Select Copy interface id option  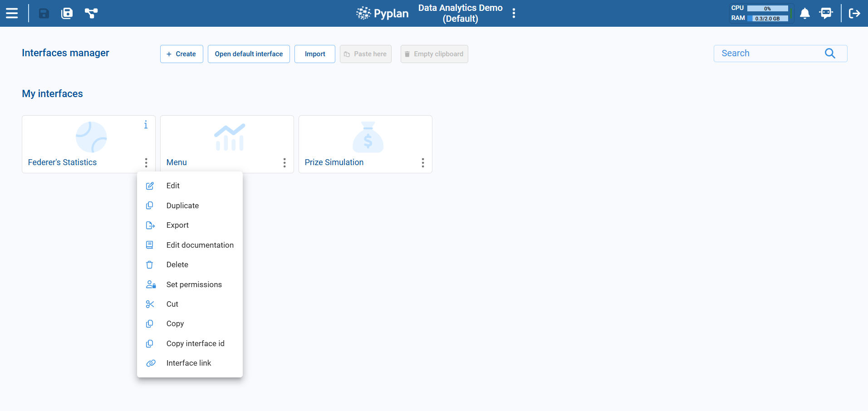pos(195,343)
